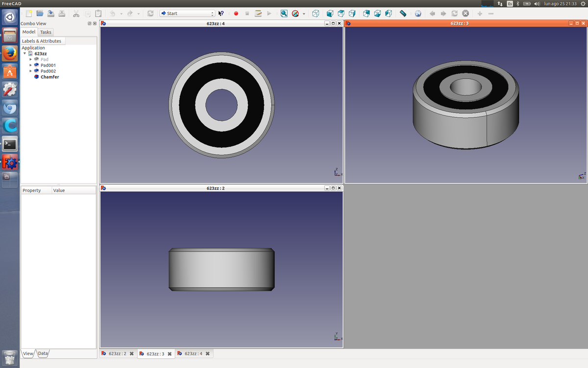Open the workbench selector showing Start
Screen dimensions: 588x368
click(x=187, y=13)
